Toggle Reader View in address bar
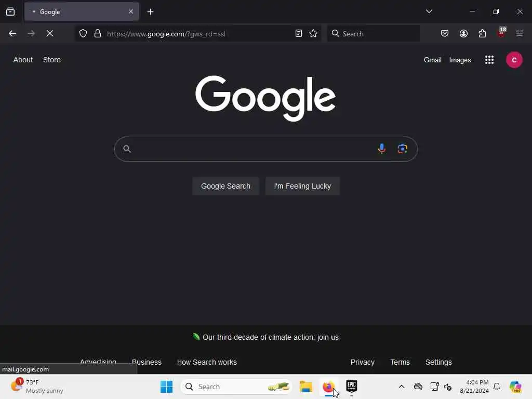The width and height of the screenshot is (532, 399). [299, 33]
